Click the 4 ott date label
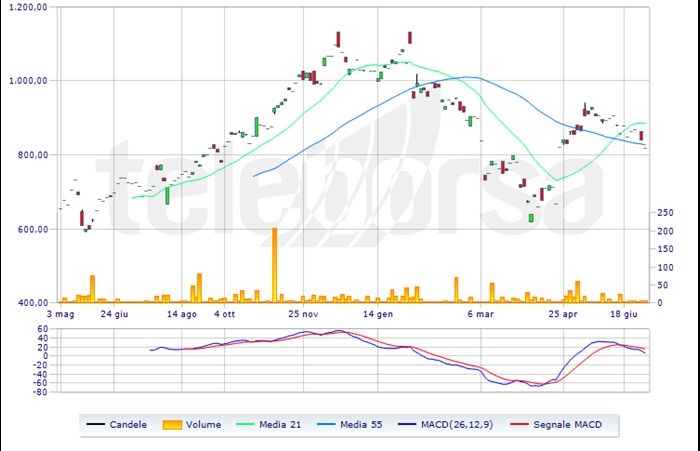The image size is (700, 451). click(x=224, y=314)
